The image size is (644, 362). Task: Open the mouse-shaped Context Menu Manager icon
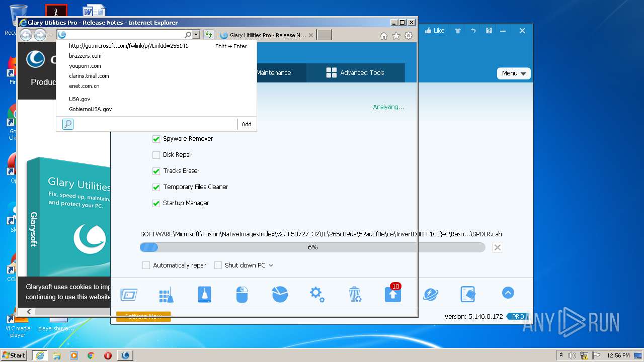242,294
